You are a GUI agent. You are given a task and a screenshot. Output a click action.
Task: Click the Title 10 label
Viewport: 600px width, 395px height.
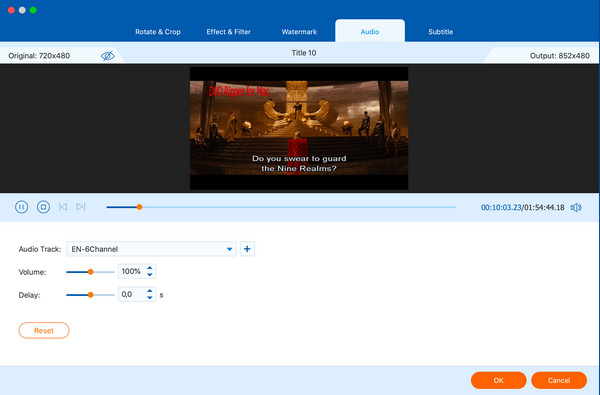coord(304,53)
